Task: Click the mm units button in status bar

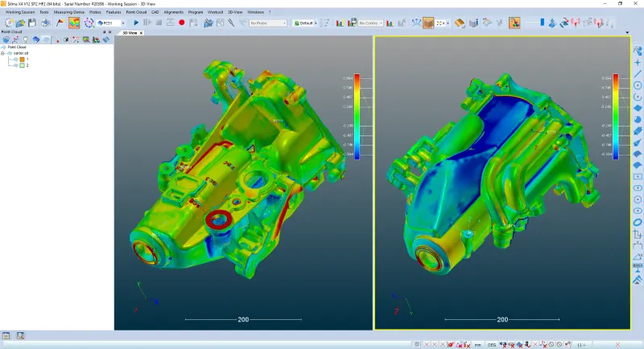Action: click(477, 344)
